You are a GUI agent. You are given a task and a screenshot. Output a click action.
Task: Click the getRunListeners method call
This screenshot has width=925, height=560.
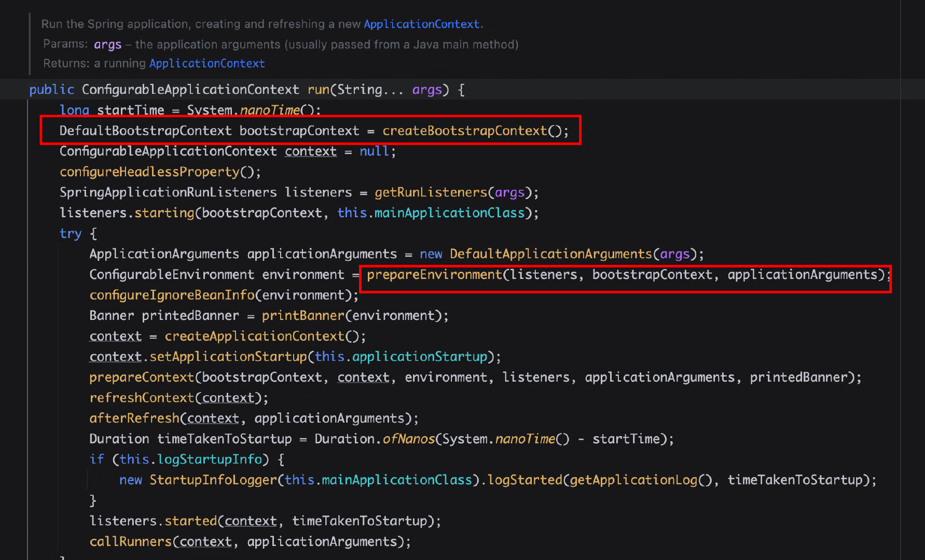point(431,192)
